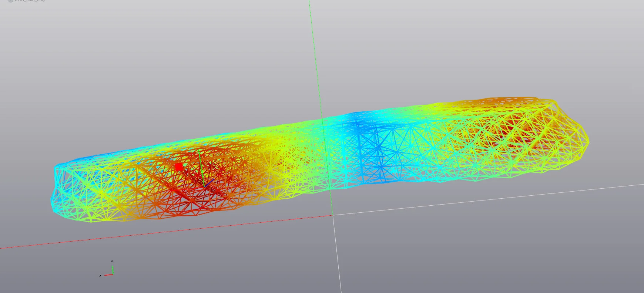Click the green Y arrow of the triad
This screenshot has width=644, height=293.
coord(113,269)
